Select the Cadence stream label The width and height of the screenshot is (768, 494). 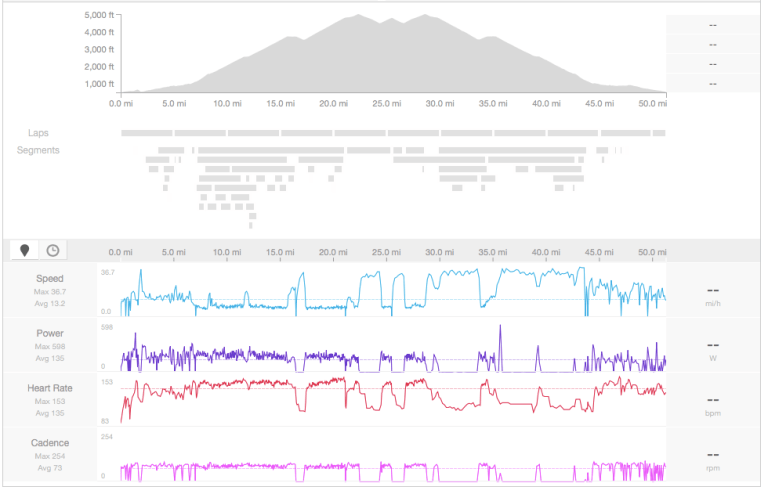(x=49, y=443)
